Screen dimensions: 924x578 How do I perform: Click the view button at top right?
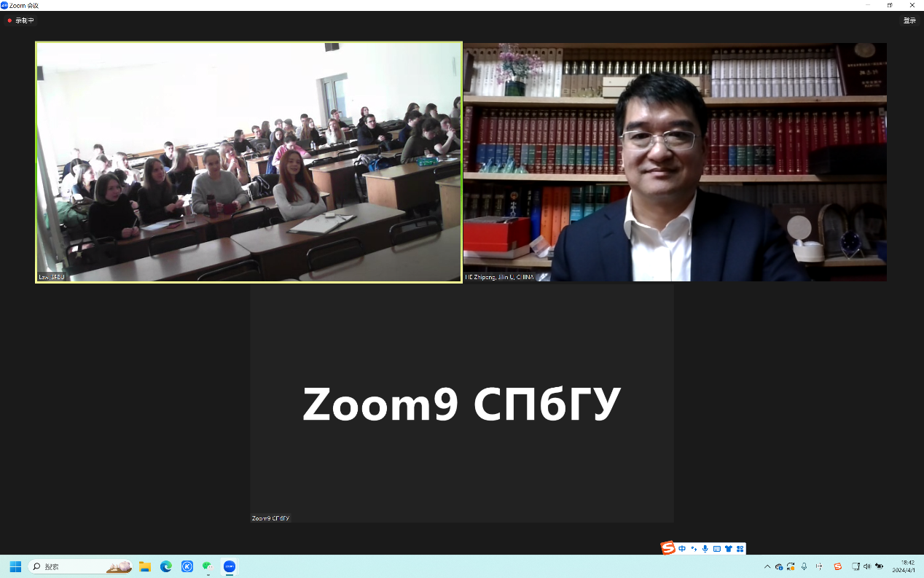tap(909, 20)
